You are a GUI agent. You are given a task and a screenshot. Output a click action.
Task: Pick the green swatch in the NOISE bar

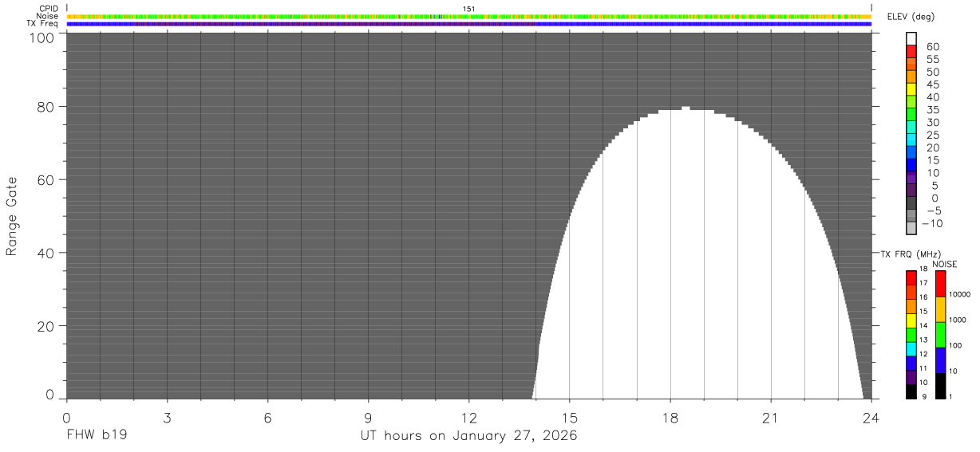click(941, 335)
